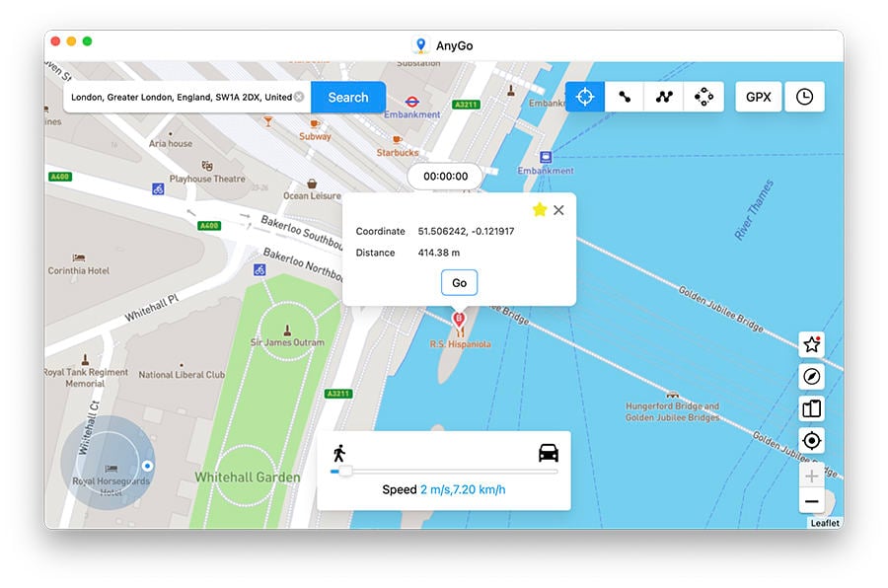
Task: Import a file with GPX button
Action: (758, 97)
